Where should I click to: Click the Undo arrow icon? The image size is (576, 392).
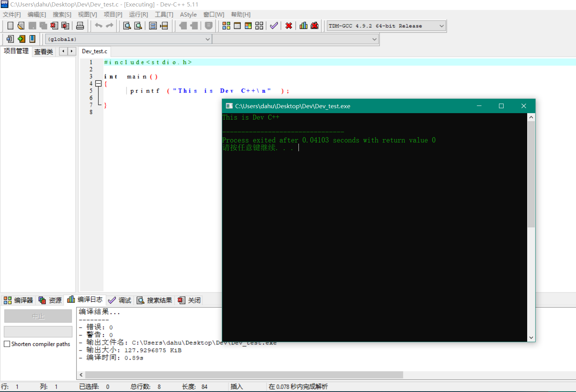tap(99, 26)
